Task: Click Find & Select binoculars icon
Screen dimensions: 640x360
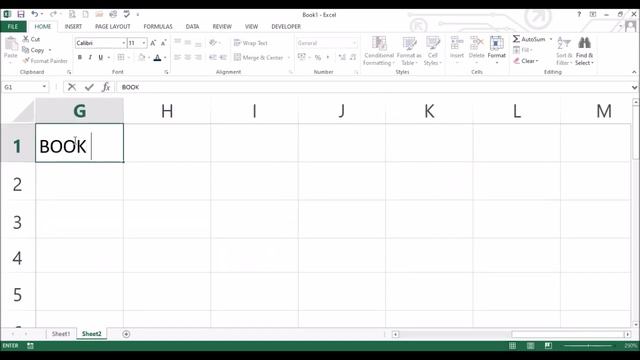Action: 584,43
